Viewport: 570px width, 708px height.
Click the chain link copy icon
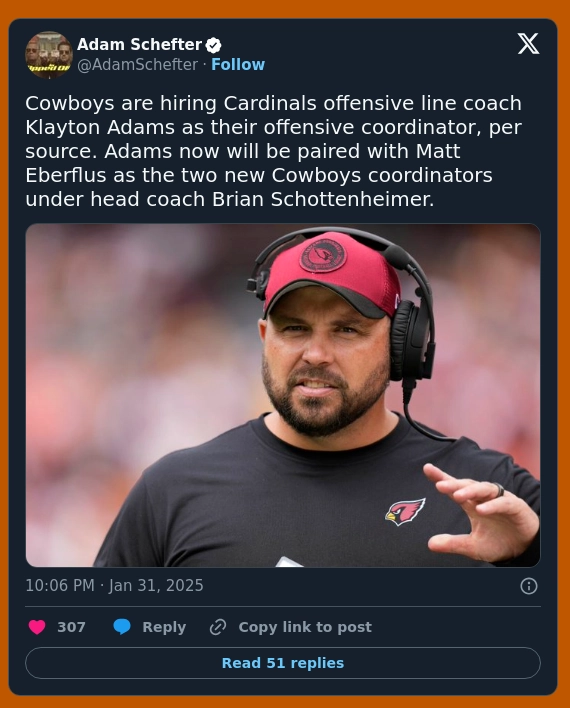pos(218,627)
